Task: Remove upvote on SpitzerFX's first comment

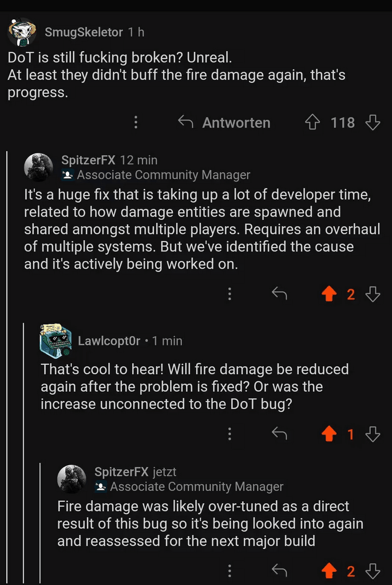Action: pyautogui.click(x=328, y=294)
